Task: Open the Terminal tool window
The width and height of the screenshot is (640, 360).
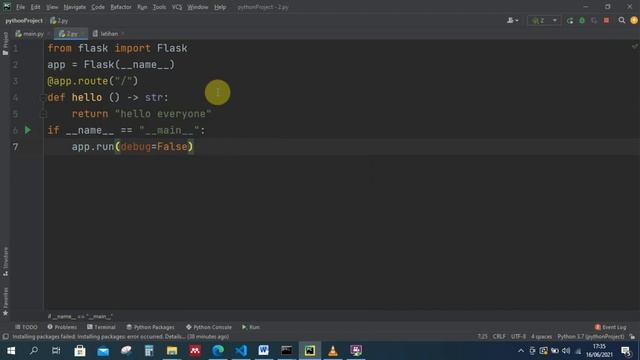Action: pos(101,327)
